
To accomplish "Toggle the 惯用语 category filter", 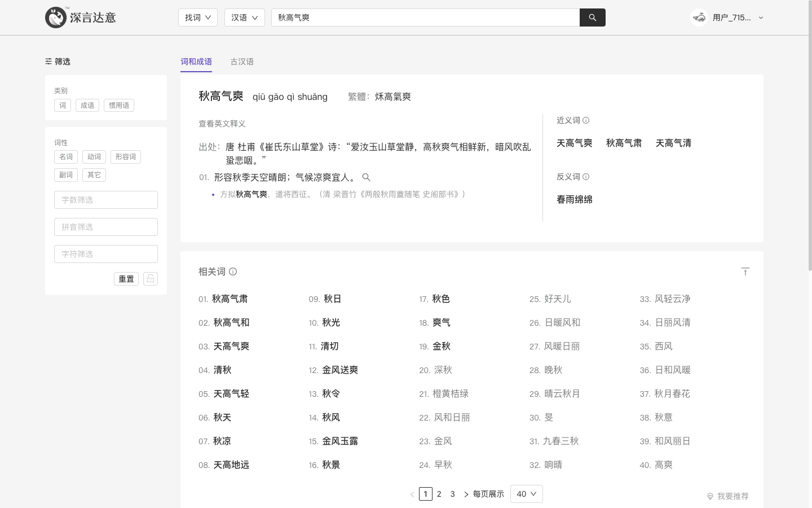I will (118, 105).
